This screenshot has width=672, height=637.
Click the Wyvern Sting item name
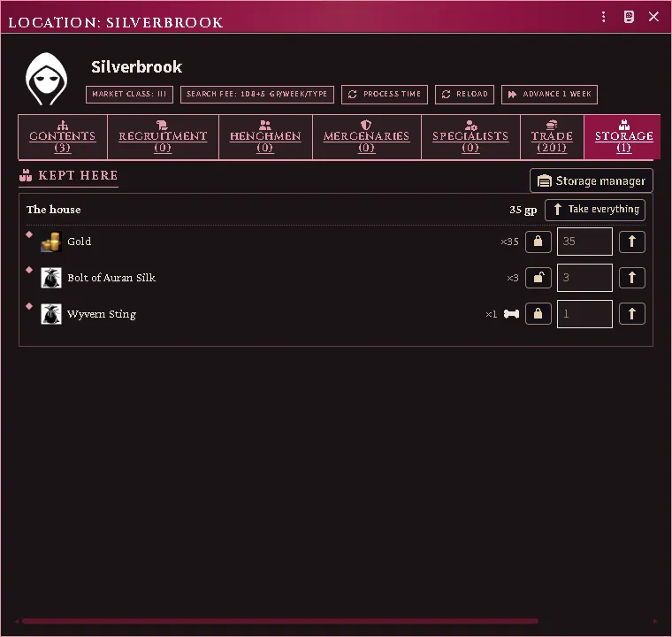tap(102, 314)
